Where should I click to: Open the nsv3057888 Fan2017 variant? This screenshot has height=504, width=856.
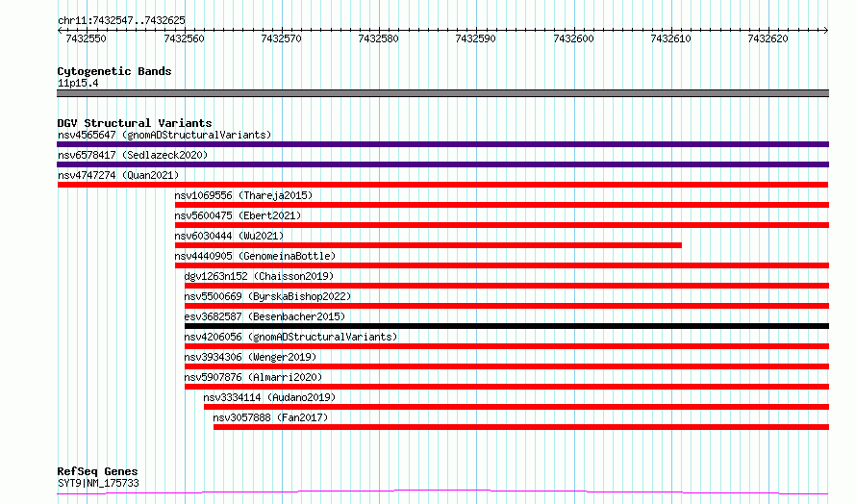coord(271,417)
